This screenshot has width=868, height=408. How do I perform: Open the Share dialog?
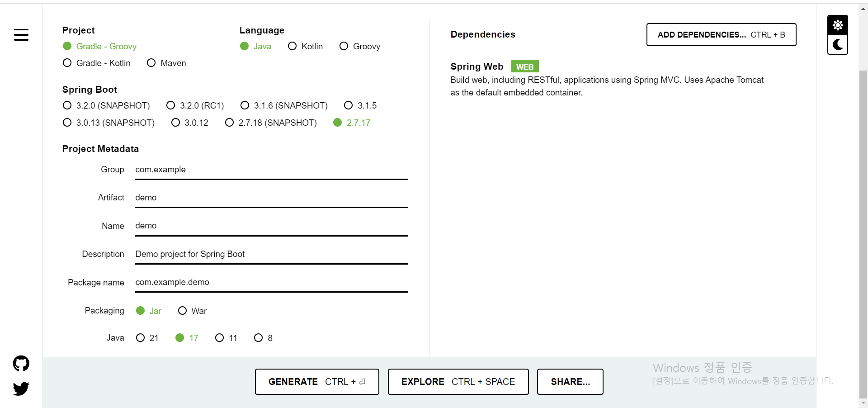[570, 382]
